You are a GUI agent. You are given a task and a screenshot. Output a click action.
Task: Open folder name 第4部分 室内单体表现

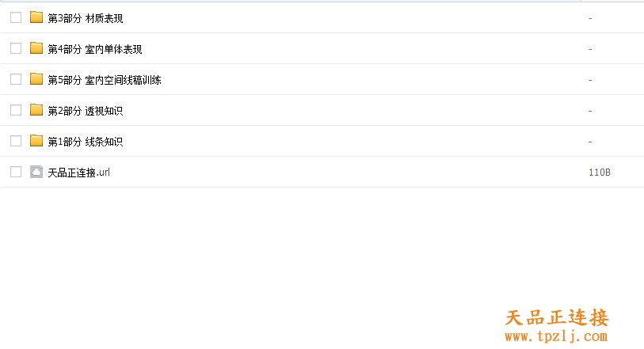[x=95, y=49]
